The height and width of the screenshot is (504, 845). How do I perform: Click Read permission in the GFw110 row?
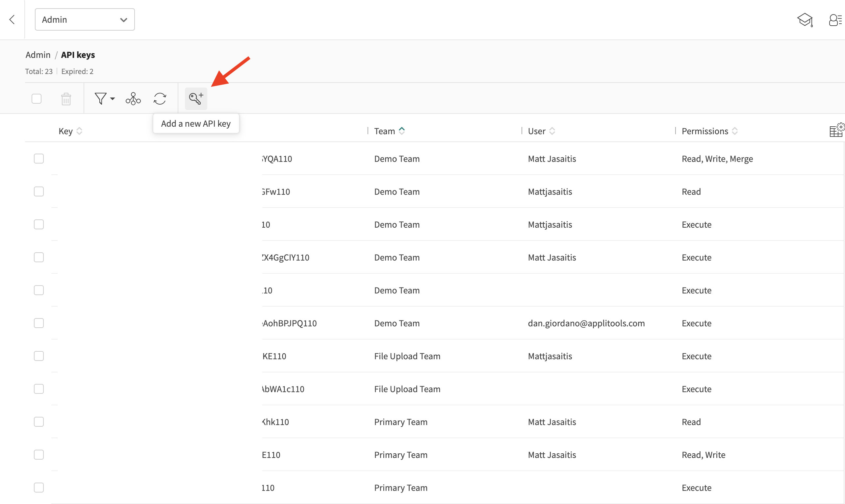pos(691,192)
